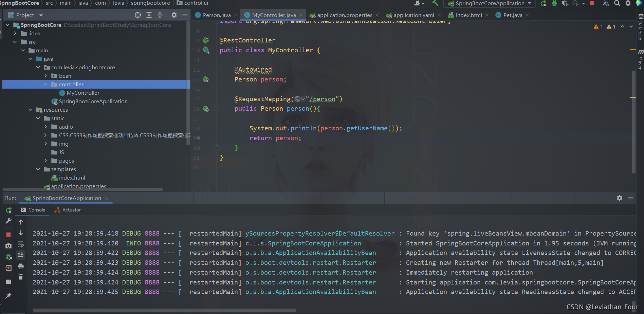Open Project panel options gear
The width and height of the screenshot is (644, 314).
(174, 15)
